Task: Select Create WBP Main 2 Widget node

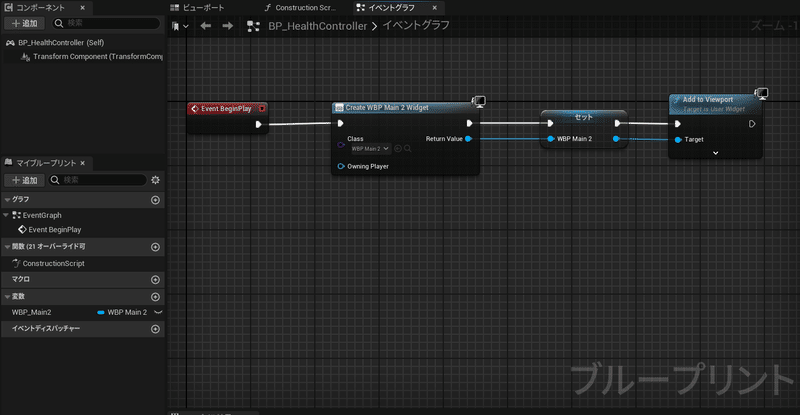Action: 386,108
